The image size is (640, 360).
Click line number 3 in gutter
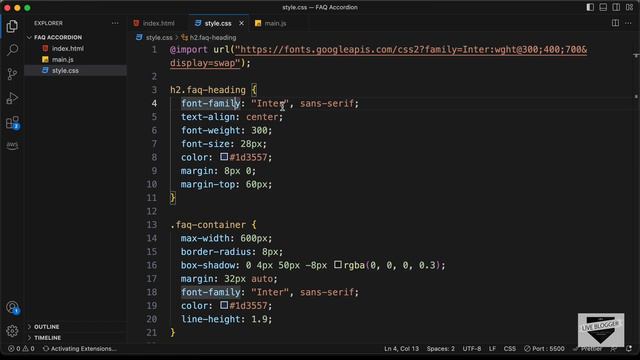click(154, 90)
